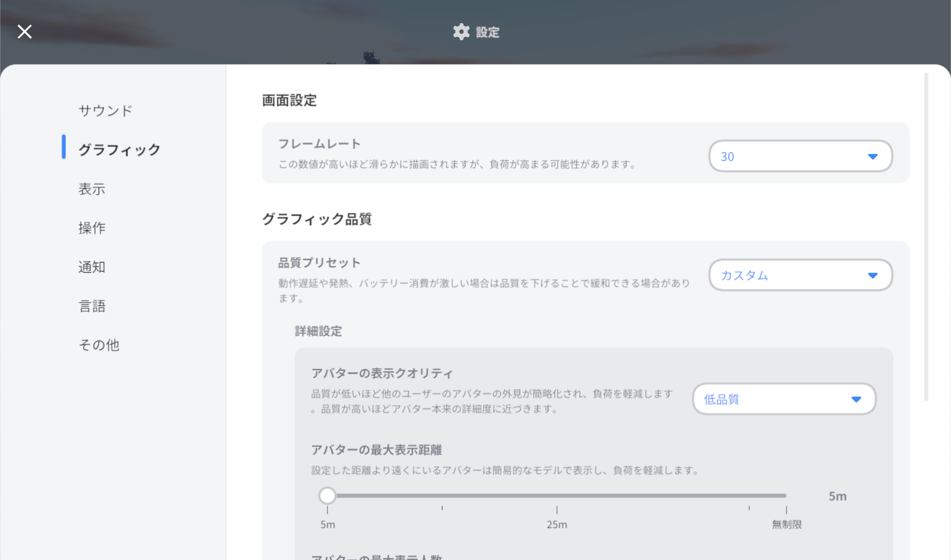Click the アバターの最大表示距離 slider handle
Viewport: 951px width, 560px height.
point(327,496)
